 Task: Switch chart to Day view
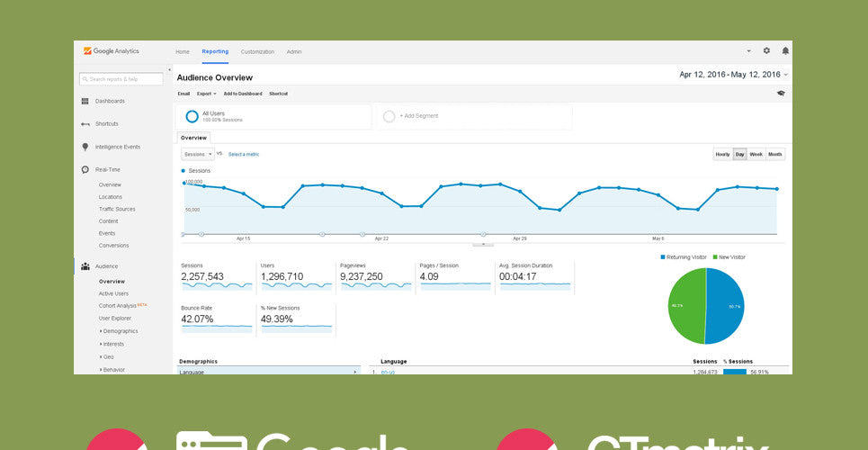[x=739, y=154]
